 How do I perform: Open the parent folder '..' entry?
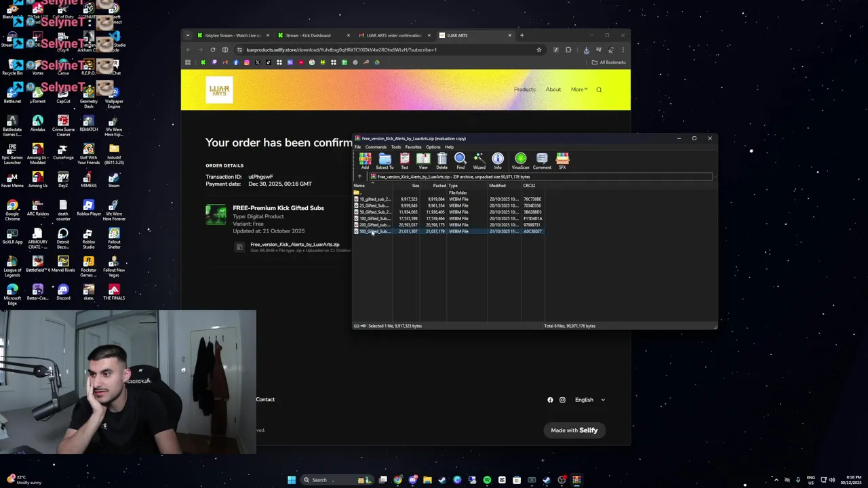pos(357,193)
